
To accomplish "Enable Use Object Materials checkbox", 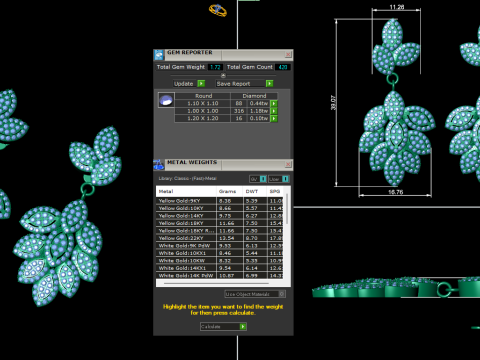I will coord(282,294).
